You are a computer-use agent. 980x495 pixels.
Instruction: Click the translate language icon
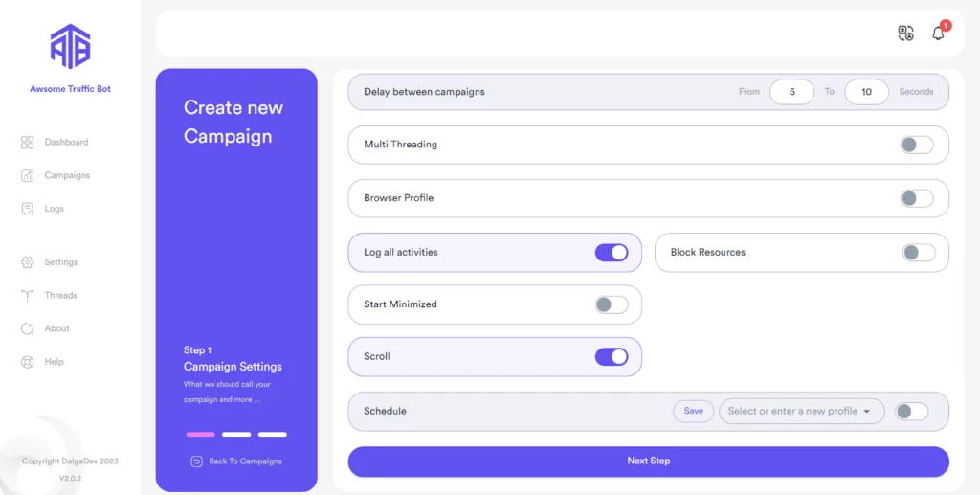click(x=905, y=34)
